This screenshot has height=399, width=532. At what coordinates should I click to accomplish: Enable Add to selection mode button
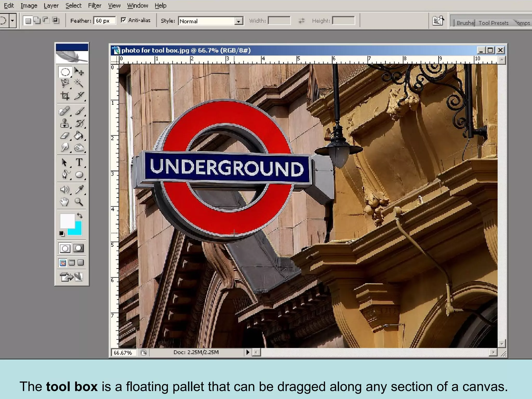[37, 21]
